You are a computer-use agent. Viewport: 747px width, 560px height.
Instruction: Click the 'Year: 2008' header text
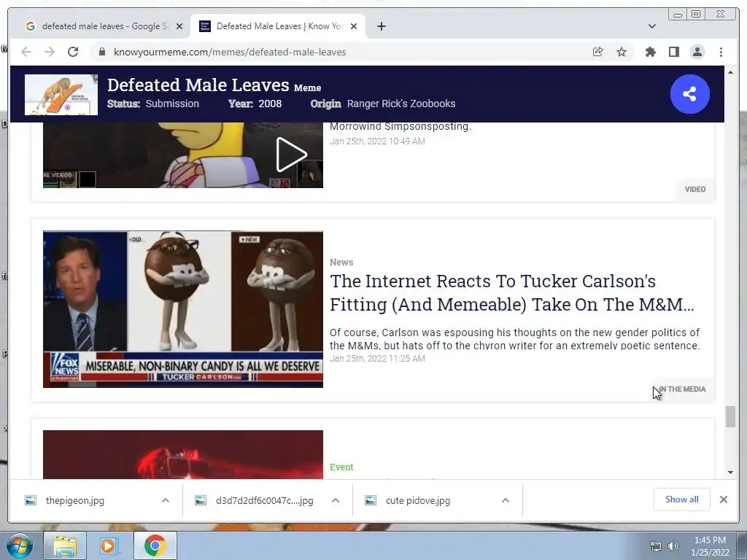click(x=255, y=104)
